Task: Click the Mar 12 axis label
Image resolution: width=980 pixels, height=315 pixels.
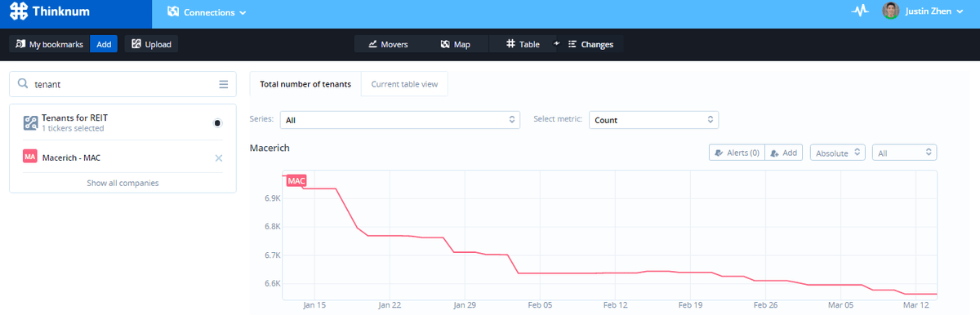Action: pyautogui.click(x=916, y=304)
